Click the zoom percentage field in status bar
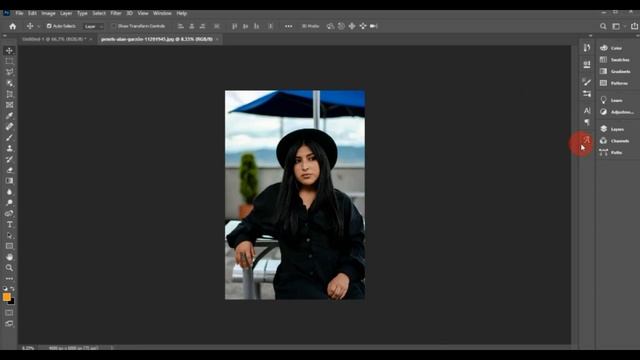The height and width of the screenshot is (360, 640). (28, 348)
